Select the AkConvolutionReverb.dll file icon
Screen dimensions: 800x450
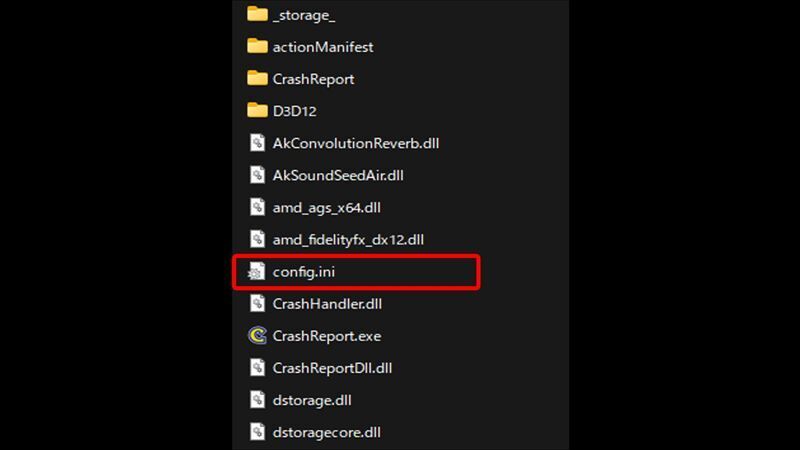click(257, 143)
